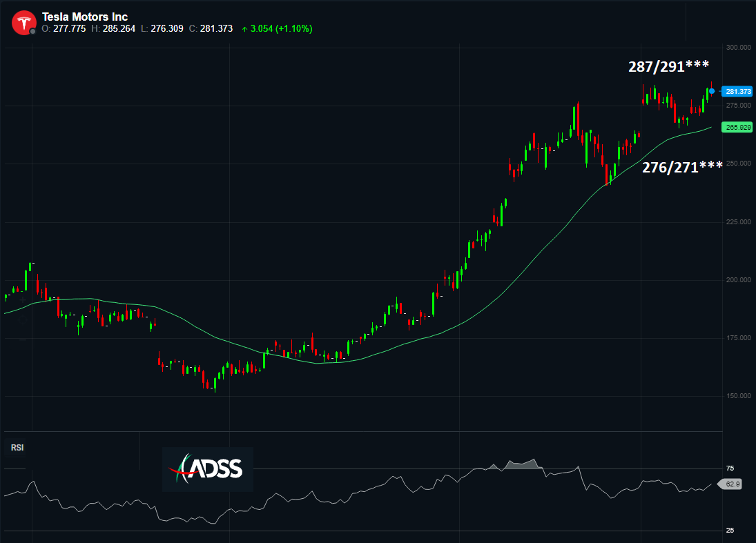The height and width of the screenshot is (543, 756).
Task: Click the RSI indicator label
Action: [17, 448]
